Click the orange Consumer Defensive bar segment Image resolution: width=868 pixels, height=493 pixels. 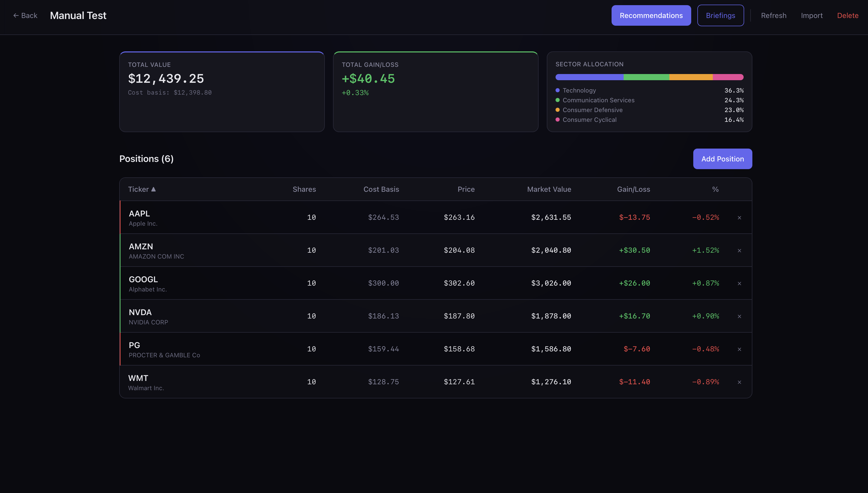[690, 77]
